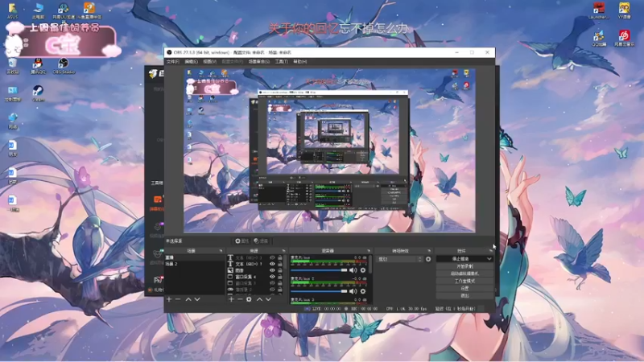Adjust 麦克风/Aux 2 volume slider
This screenshot has height=362, width=644.
(x=319, y=291)
